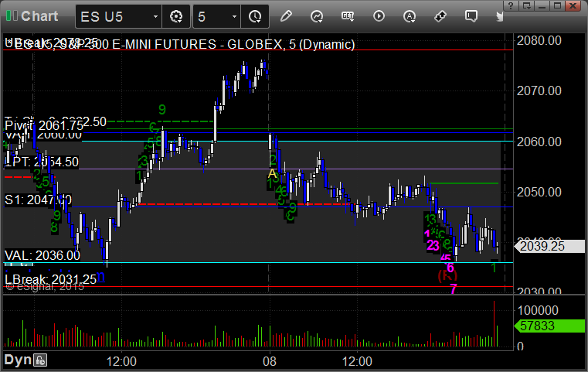The height and width of the screenshot is (372, 588).
Task: Maximize the chart window
Action: click(558, 5)
